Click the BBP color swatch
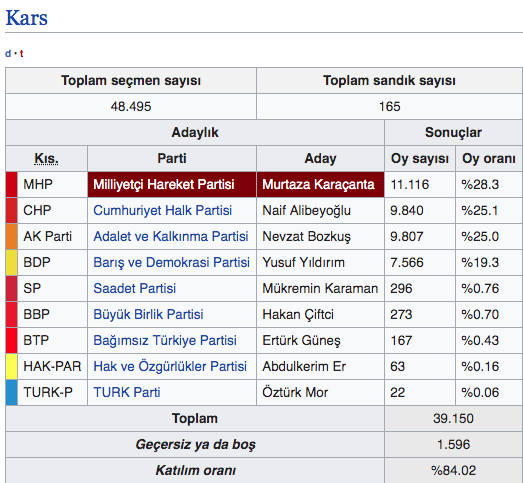Screen dimensions: 523x483 point(11,315)
